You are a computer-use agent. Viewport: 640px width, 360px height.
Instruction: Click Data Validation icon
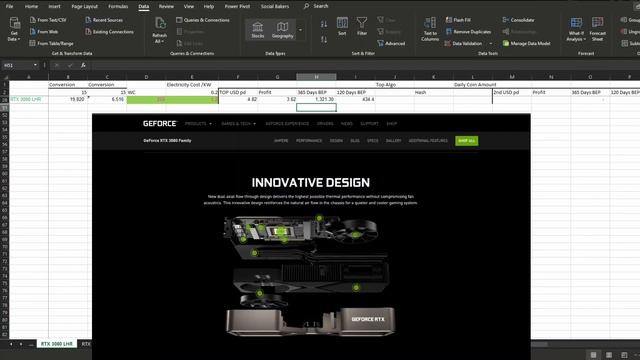pyautogui.click(x=448, y=43)
